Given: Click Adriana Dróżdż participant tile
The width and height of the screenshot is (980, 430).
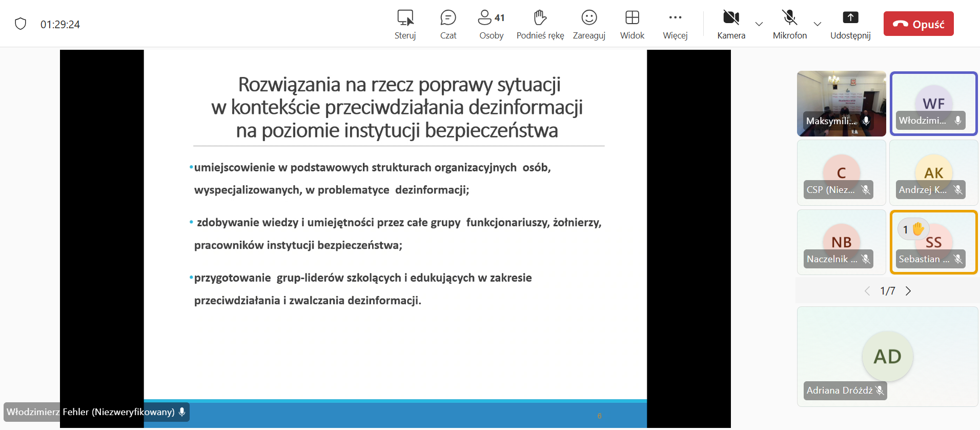Looking at the screenshot, I should [x=887, y=357].
